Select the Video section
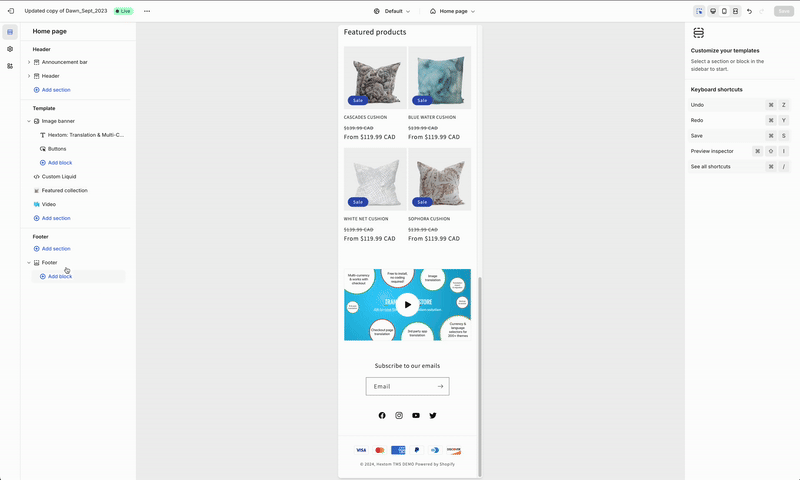The height and width of the screenshot is (480, 800). coord(48,204)
